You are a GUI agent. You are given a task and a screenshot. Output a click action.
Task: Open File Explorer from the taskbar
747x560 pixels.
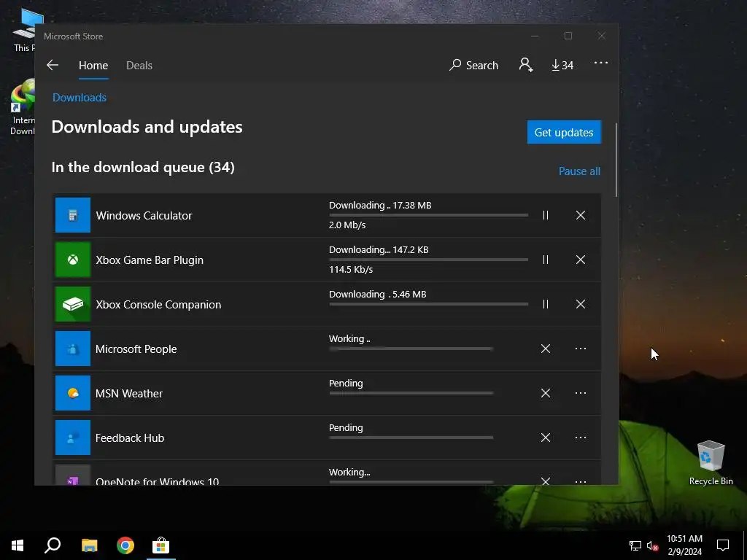pyautogui.click(x=89, y=545)
